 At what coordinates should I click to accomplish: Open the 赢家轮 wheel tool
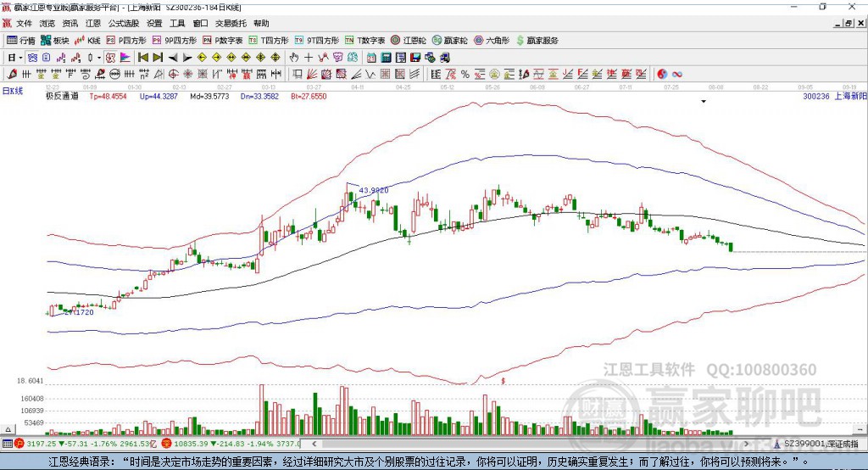[x=449, y=41]
